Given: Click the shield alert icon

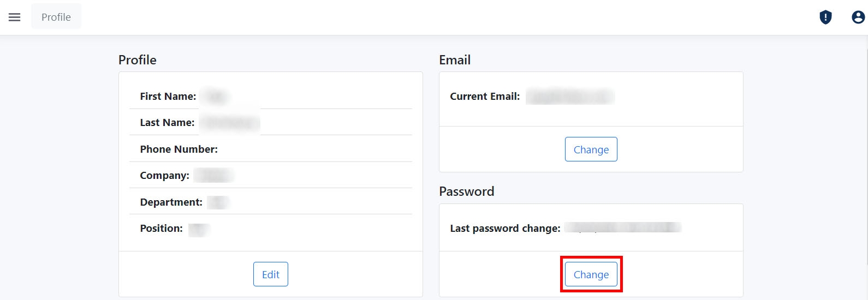Looking at the screenshot, I should [825, 17].
